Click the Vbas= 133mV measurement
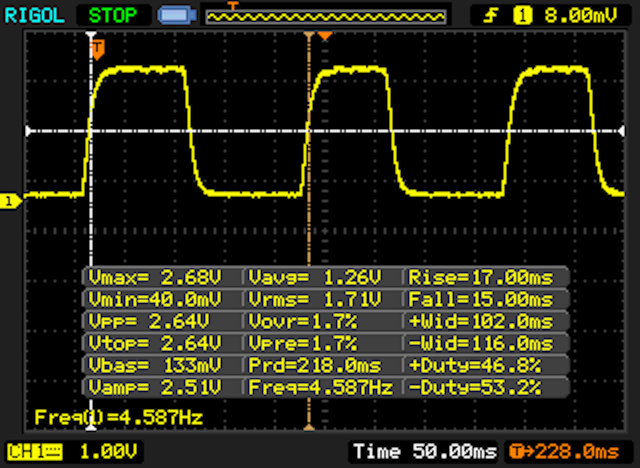The height and width of the screenshot is (468, 640). point(155,365)
